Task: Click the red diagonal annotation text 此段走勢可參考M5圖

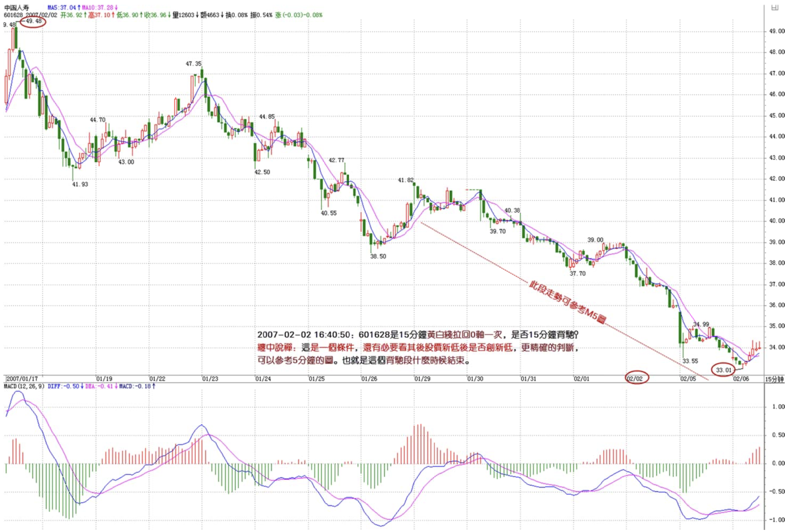Action: [567, 303]
